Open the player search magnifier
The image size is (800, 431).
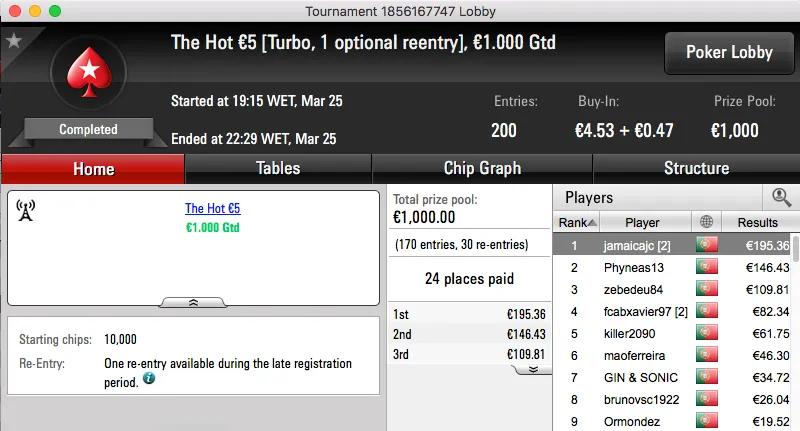pyautogui.click(x=779, y=198)
